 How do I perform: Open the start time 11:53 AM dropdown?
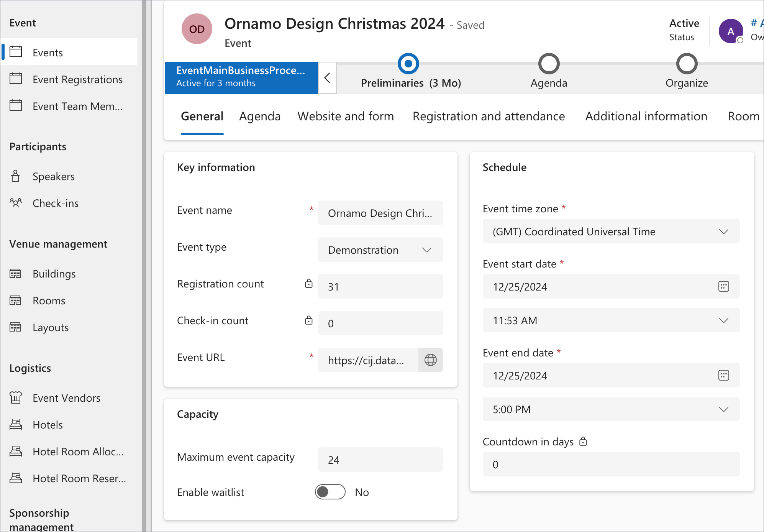[611, 320]
